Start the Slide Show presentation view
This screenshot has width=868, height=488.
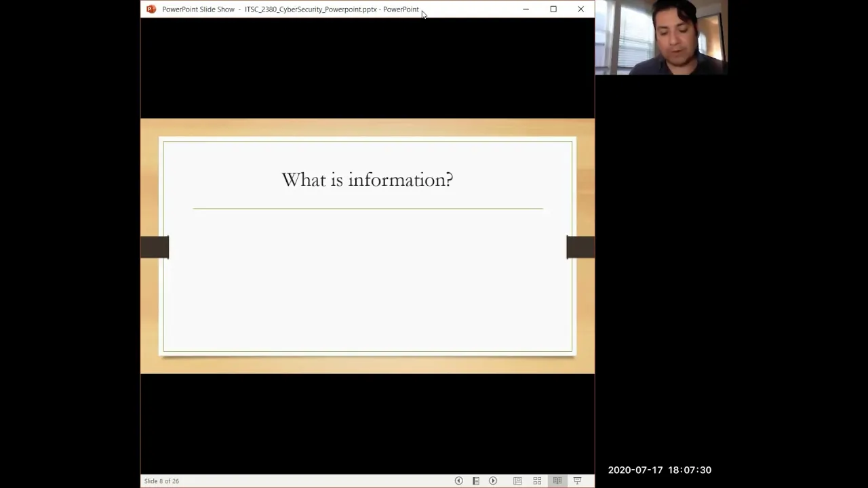click(578, 481)
